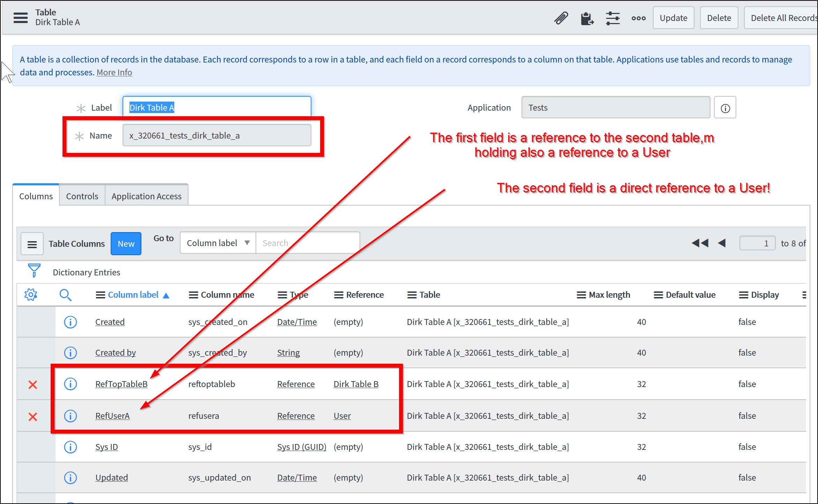Image resolution: width=818 pixels, height=504 pixels.
Task: Click the Go to Search field
Action: coord(308,243)
